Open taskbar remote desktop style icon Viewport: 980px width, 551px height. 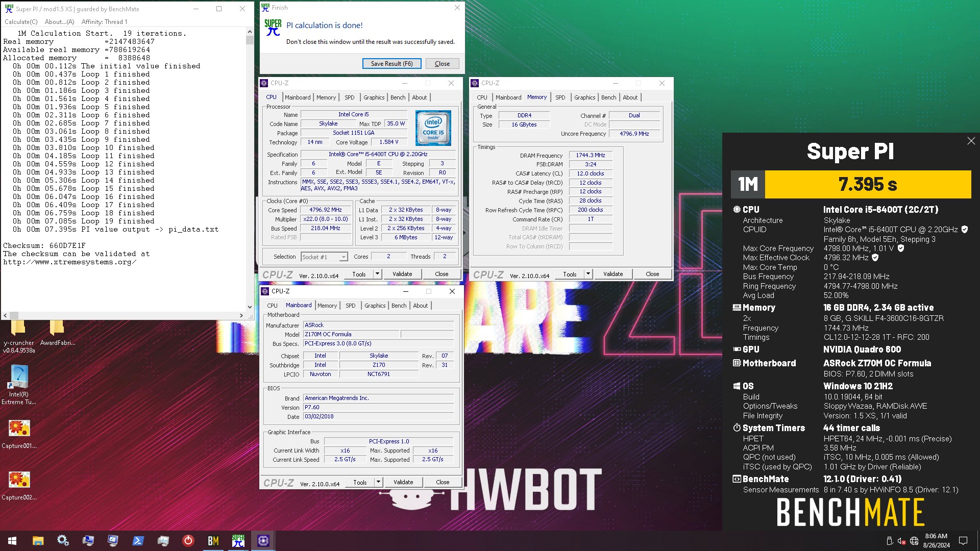point(88,541)
